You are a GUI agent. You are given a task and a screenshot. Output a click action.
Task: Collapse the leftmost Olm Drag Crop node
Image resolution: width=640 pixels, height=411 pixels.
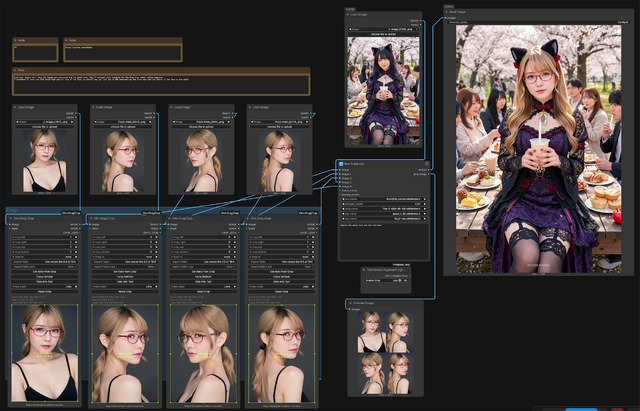tap(13, 217)
